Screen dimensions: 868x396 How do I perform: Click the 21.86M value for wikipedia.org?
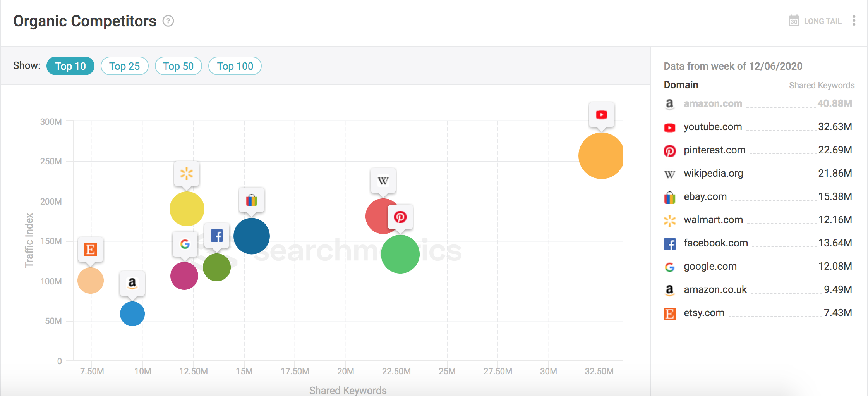[835, 173]
